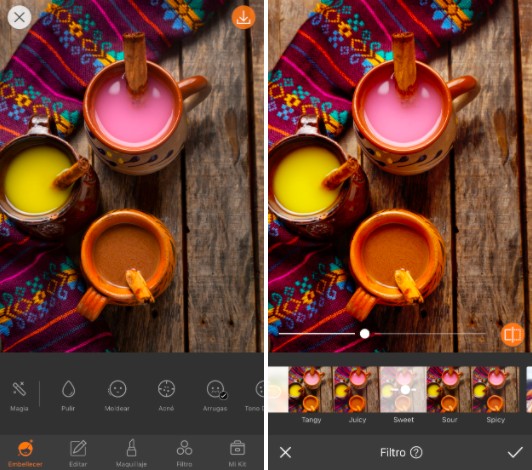The image size is (532, 470).
Task: Open the Mi Kit tab
Action: tap(237, 453)
